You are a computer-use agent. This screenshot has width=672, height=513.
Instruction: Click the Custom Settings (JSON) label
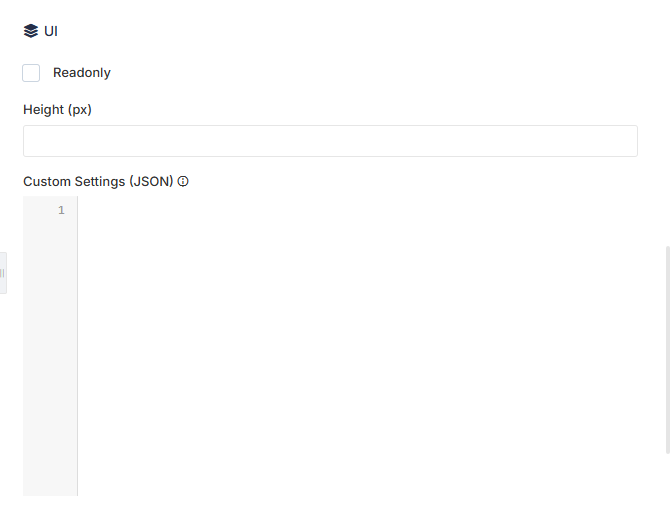pyautogui.click(x=98, y=181)
